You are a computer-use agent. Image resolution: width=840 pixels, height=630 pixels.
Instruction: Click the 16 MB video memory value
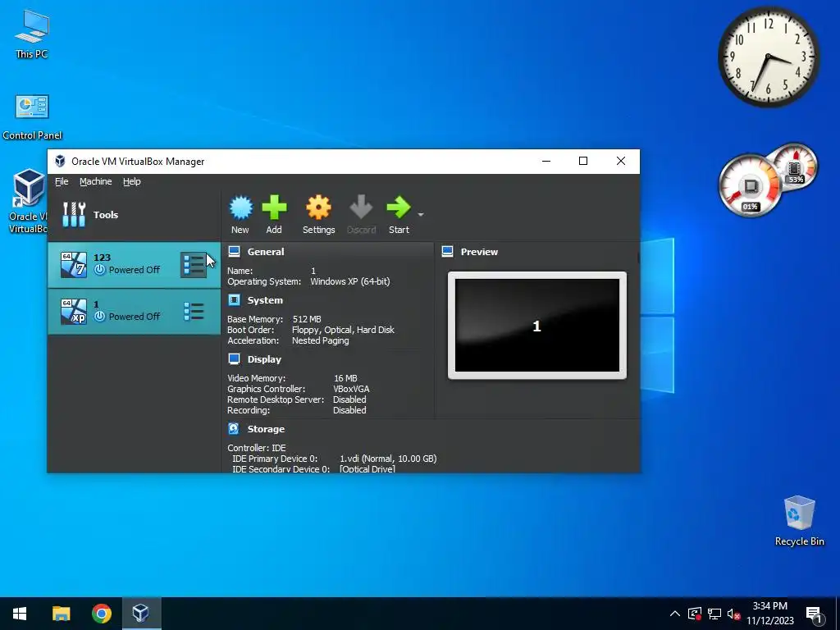tap(345, 378)
